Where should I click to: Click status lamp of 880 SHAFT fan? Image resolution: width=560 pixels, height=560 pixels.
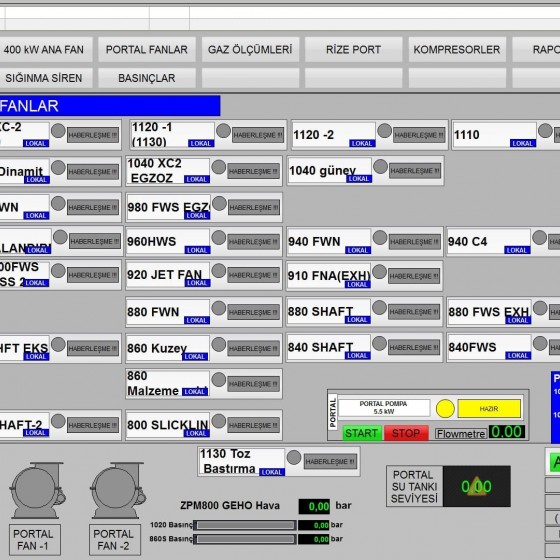[x=379, y=308]
